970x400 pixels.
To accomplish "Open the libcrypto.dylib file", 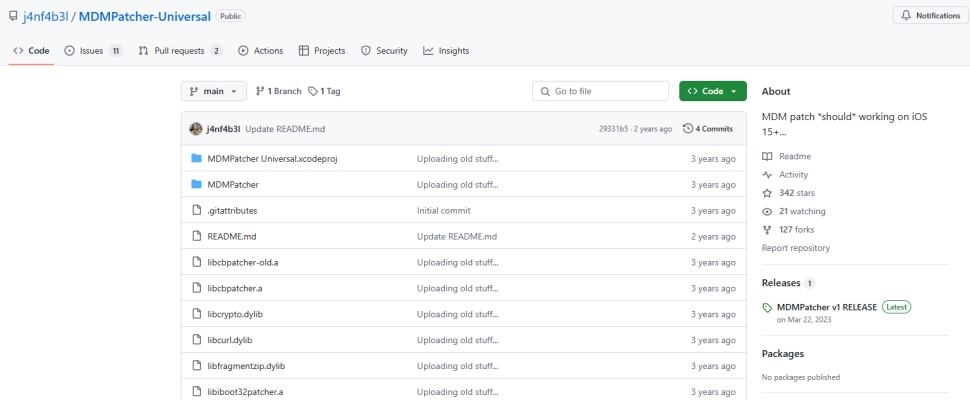I will [235, 314].
